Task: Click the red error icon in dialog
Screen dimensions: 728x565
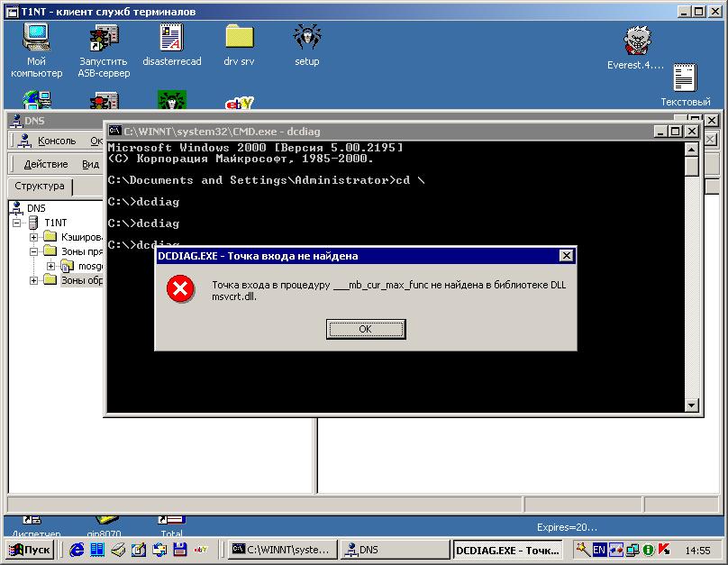Action: [x=180, y=288]
